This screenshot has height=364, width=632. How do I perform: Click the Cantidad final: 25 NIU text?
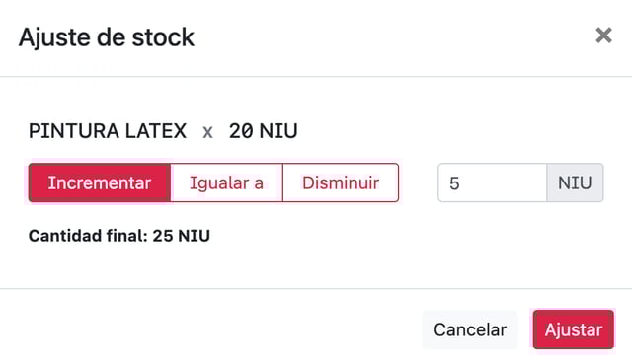click(x=119, y=236)
